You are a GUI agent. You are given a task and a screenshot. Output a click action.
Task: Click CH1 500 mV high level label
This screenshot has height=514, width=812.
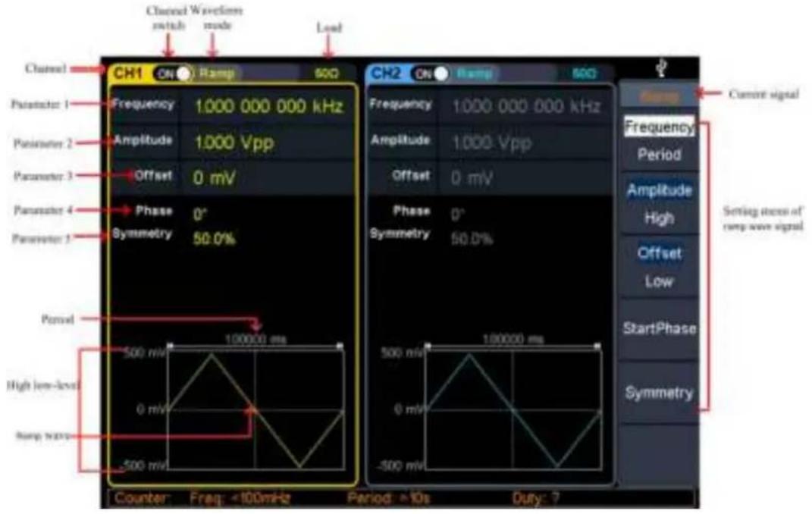click(x=144, y=353)
